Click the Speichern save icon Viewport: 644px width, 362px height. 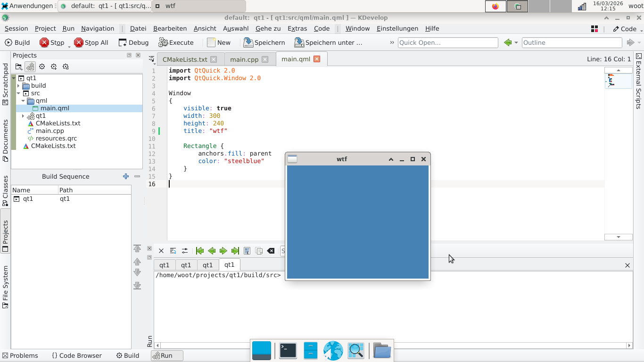pyautogui.click(x=248, y=42)
